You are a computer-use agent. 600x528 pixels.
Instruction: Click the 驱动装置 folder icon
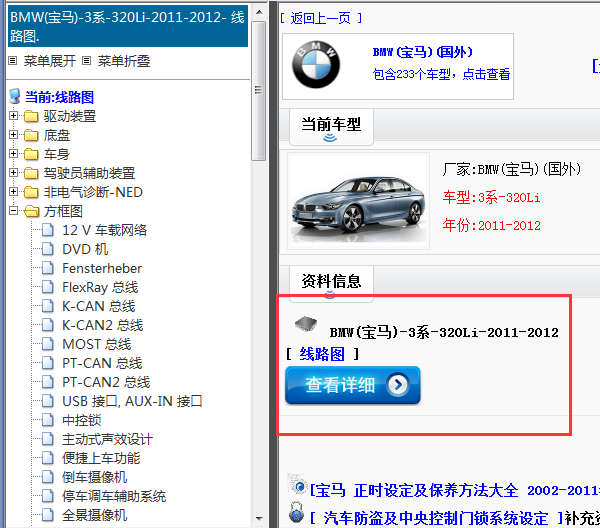[31, 116]
